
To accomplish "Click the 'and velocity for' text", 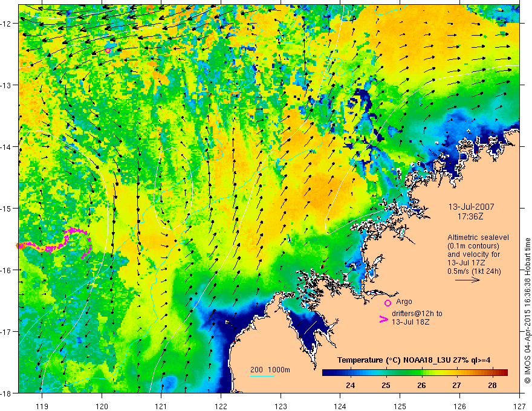I will click(x=473, y=254).
